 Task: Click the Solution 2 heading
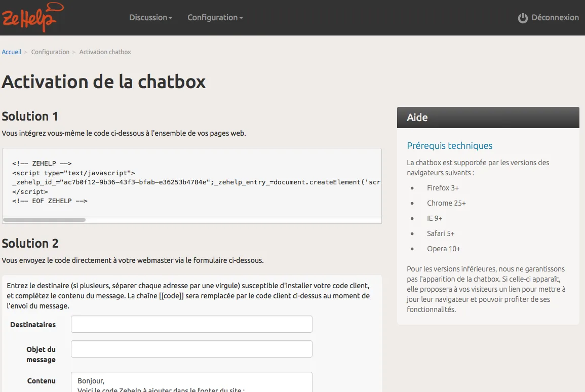(30, 244)
